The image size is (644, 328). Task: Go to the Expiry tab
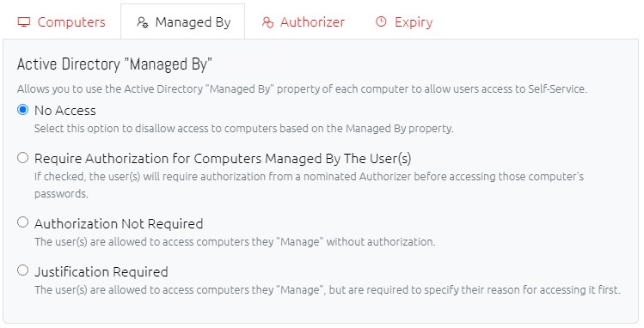404,21
